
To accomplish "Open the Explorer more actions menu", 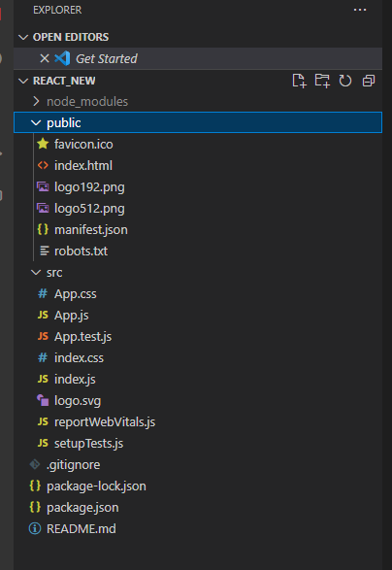I will (360, 10).
